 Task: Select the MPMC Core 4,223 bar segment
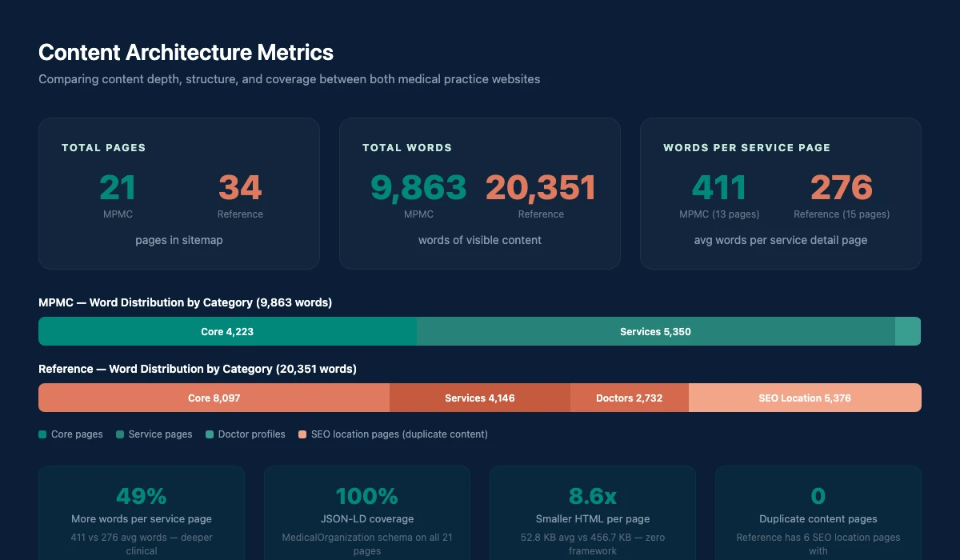(227, 331)
